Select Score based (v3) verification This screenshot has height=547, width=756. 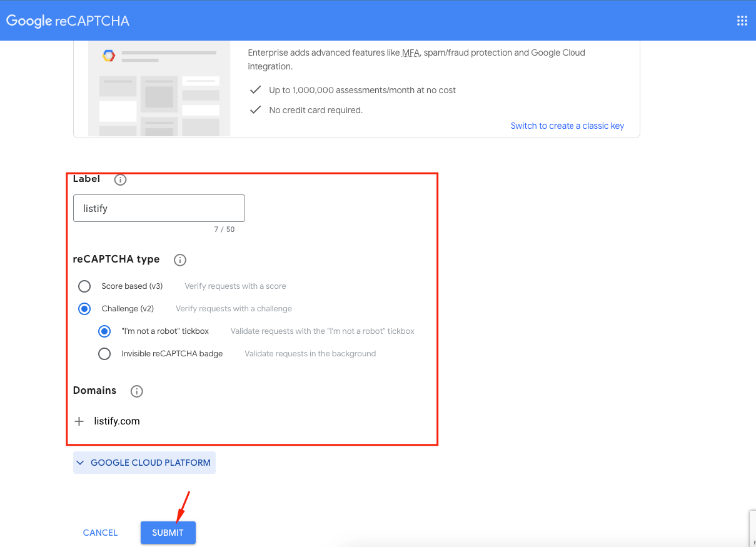(84, 286)
